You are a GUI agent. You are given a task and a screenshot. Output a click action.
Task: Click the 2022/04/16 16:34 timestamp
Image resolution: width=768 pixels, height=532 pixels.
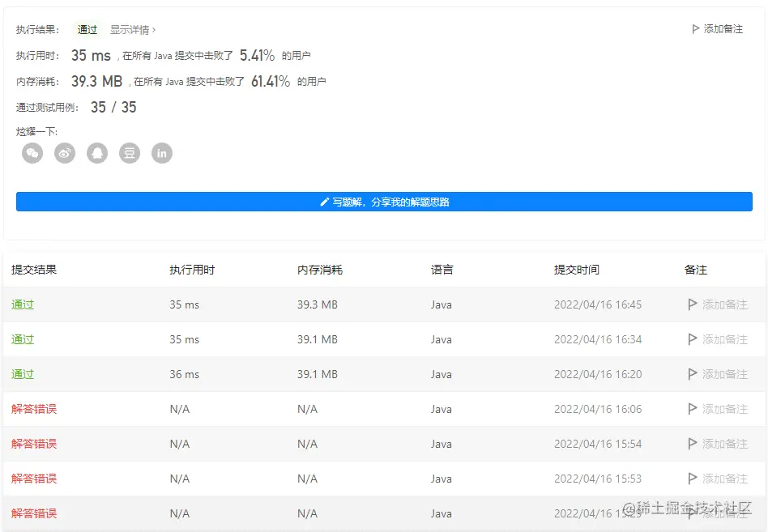coord(598,339)
